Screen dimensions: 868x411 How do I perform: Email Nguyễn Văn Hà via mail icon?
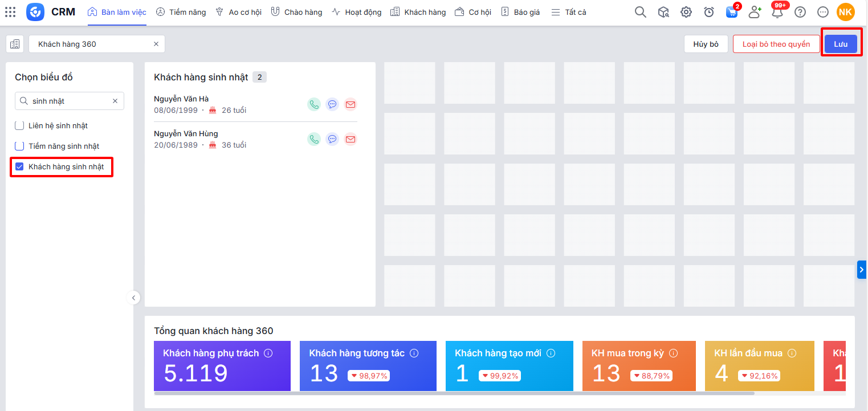click(351, 104)
